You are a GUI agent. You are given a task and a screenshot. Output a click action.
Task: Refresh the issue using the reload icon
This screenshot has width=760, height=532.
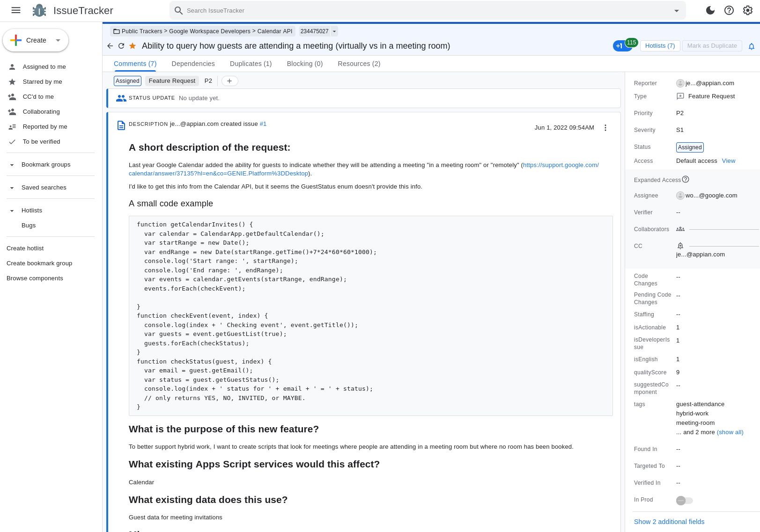[x=121, y=46]
